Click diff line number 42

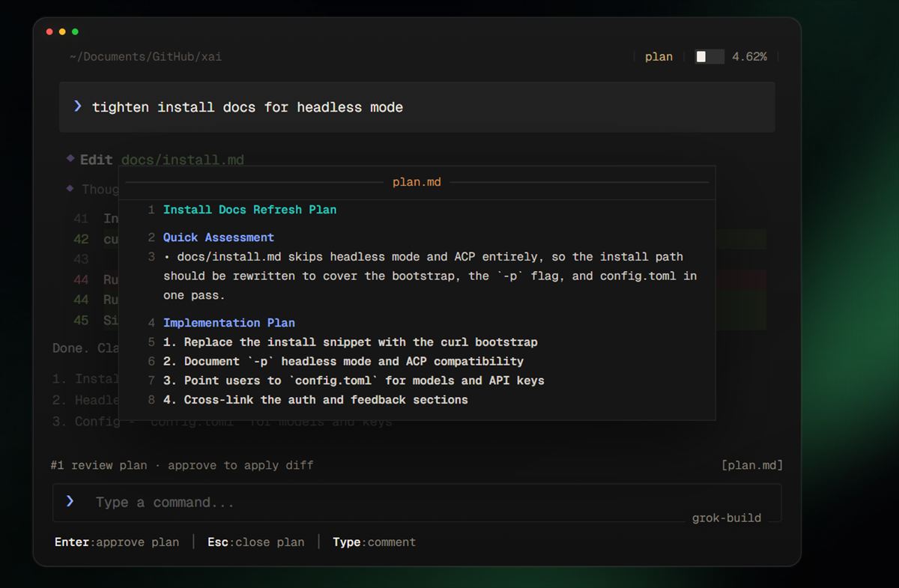point(81,240)
